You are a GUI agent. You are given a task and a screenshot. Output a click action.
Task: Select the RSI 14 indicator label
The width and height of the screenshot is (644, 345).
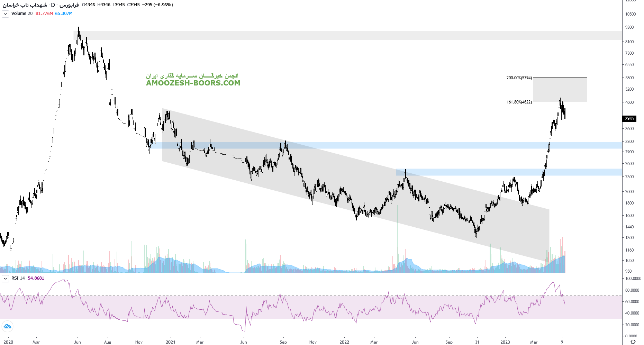point(18,278)
